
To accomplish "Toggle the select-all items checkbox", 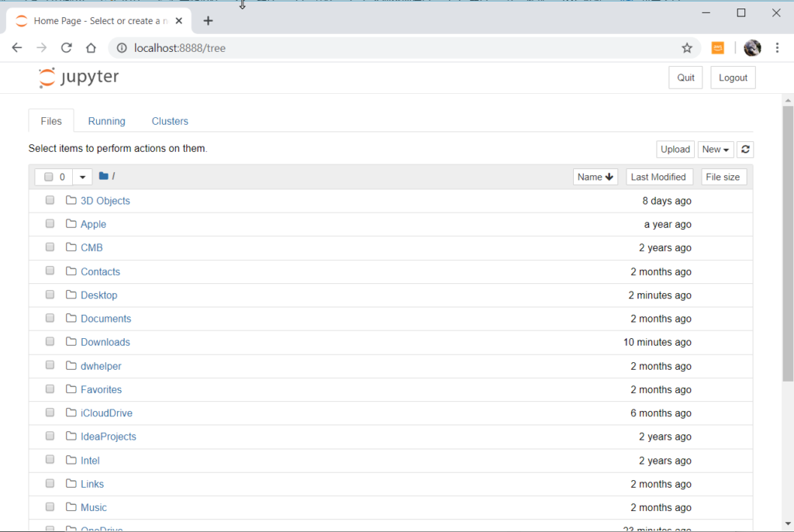I will (49, 177).
